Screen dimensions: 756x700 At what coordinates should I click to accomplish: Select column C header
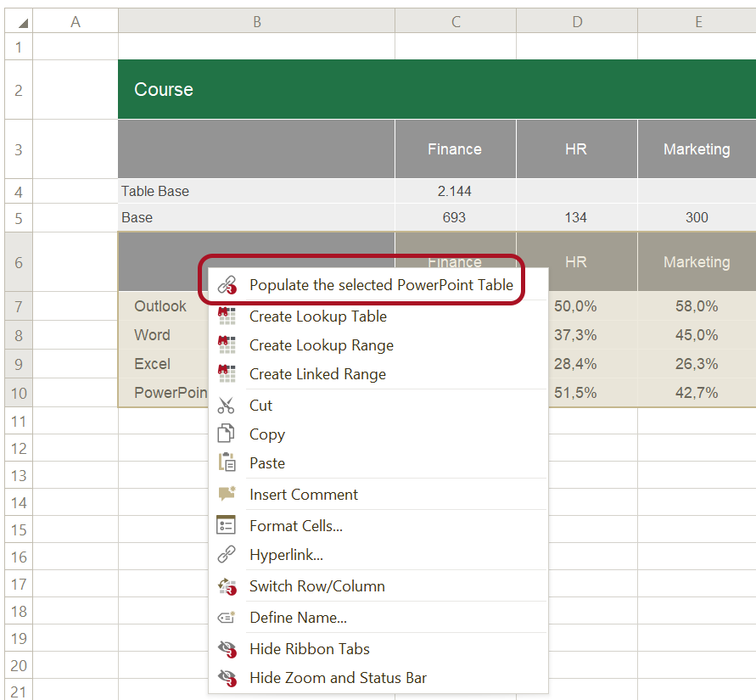click(456, 22)
